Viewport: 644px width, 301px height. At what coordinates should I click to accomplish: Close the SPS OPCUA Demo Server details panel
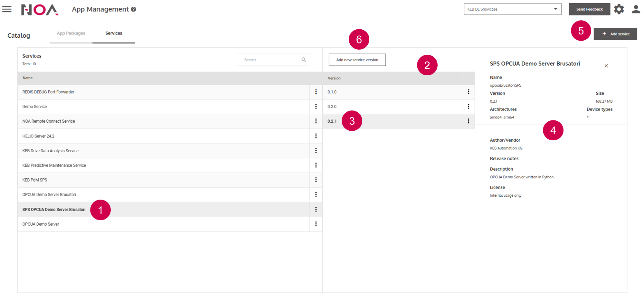point(606,66)
